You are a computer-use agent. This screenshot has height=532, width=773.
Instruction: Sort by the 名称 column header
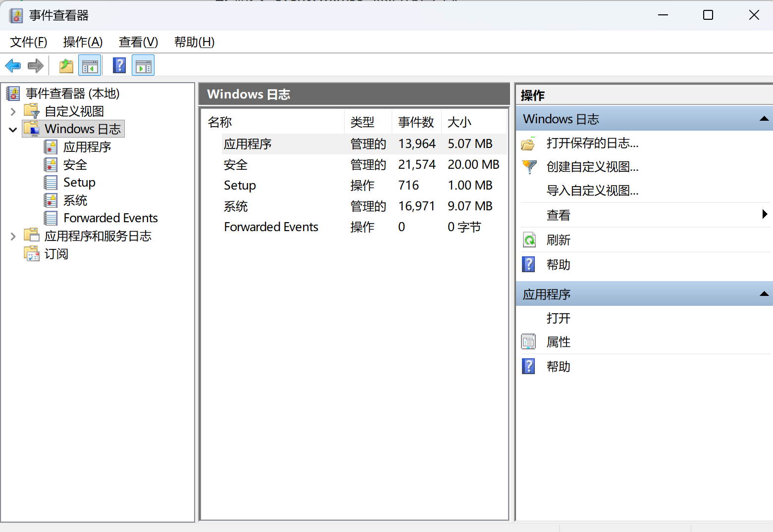(x=273, y=122)
